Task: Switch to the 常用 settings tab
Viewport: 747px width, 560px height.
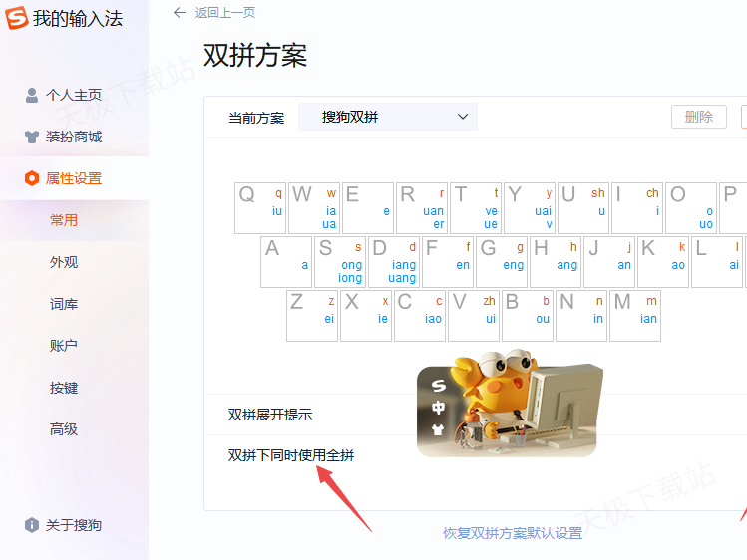Action: click(64, 220)
